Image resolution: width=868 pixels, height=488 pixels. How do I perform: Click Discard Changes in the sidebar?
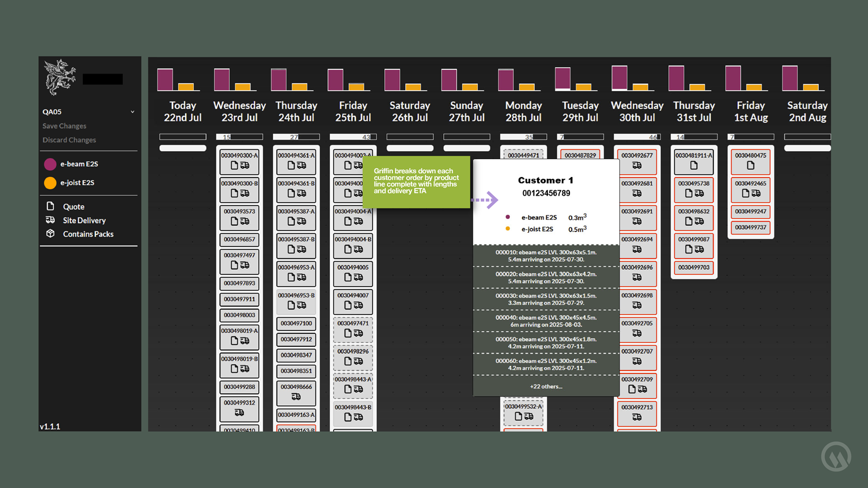(x=69, y=140)
